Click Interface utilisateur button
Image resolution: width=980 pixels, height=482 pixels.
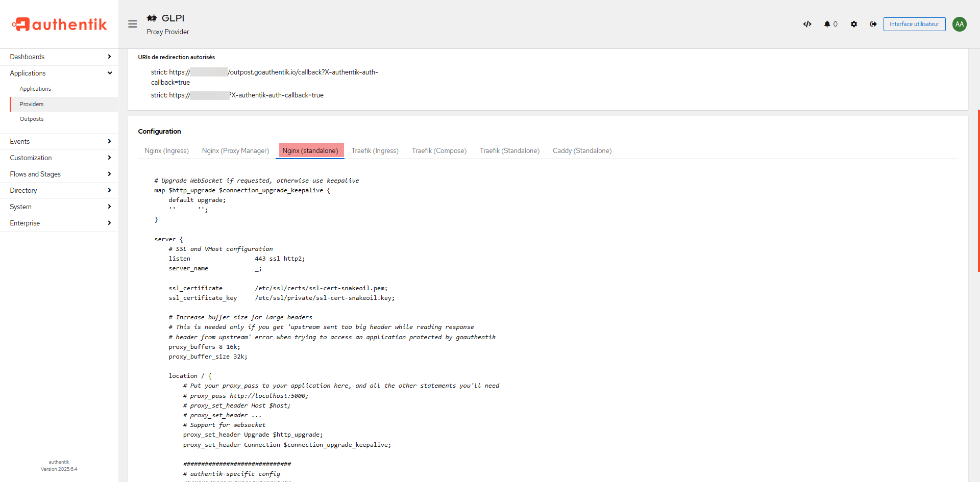point(914,24)
